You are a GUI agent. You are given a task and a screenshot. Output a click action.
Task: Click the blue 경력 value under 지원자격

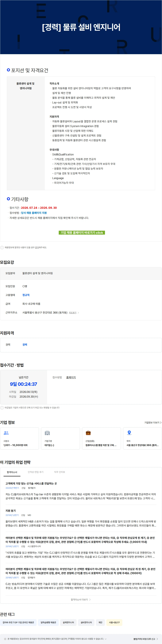(x=25, y=344)
